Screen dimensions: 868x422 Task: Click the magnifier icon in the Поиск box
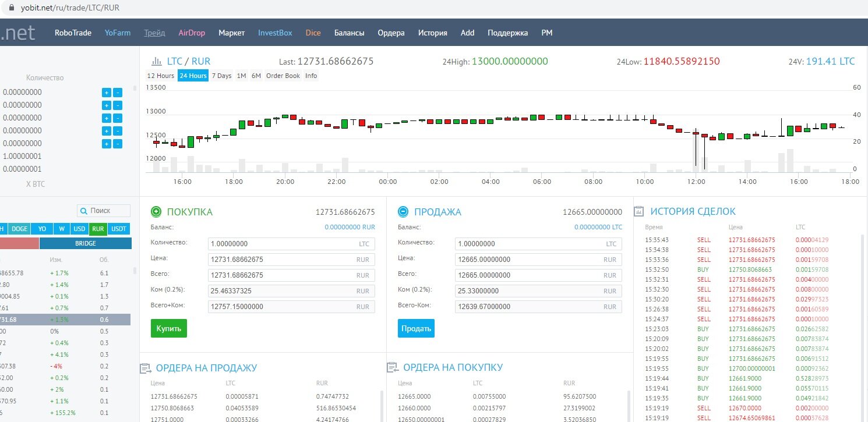tap(84, 211)
